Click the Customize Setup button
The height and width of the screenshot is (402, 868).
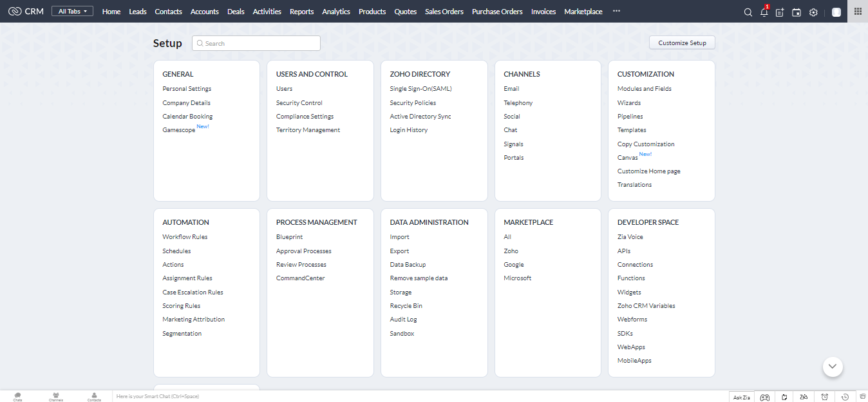[x=682, y=43]
